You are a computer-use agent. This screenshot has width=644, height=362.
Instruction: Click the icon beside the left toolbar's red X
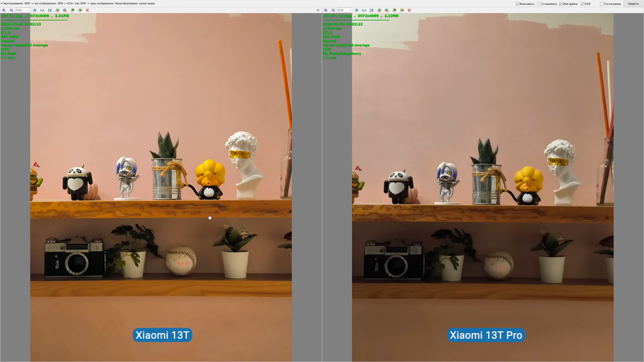[80, 10]
